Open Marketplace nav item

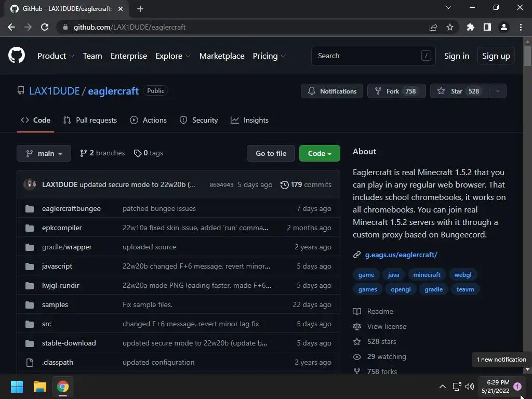point(222,56)
